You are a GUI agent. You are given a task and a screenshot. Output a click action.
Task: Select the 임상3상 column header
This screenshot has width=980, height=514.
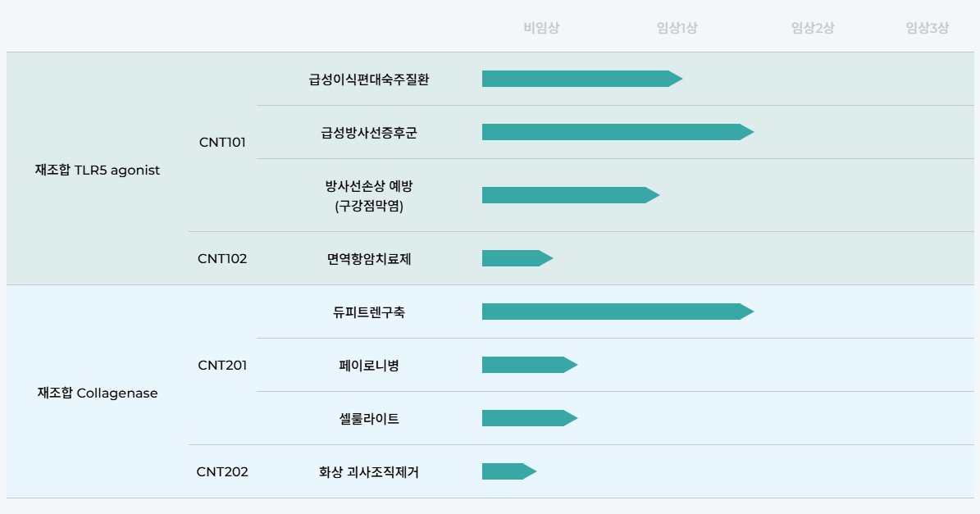click(928, 28)
